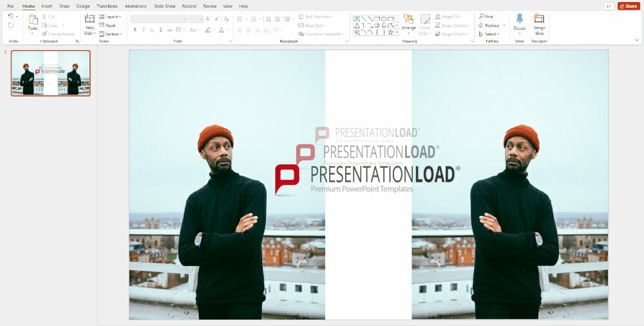
Task: Open the comments icon button
Action: pyautogui.click(x=609, y=6)
